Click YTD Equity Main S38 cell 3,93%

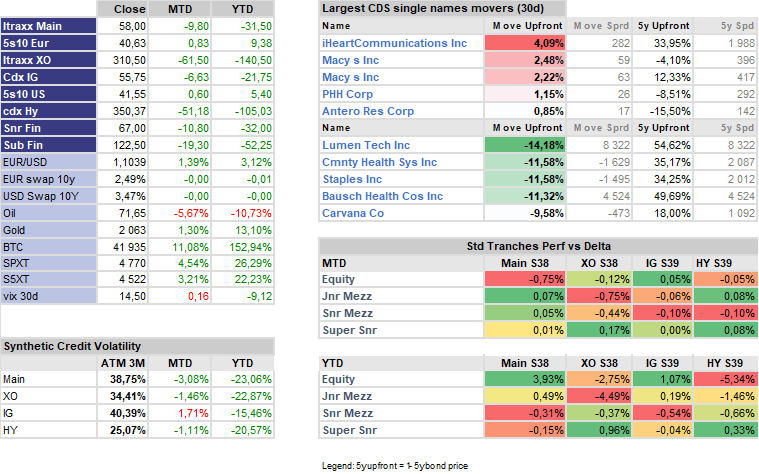click(525, 379)
